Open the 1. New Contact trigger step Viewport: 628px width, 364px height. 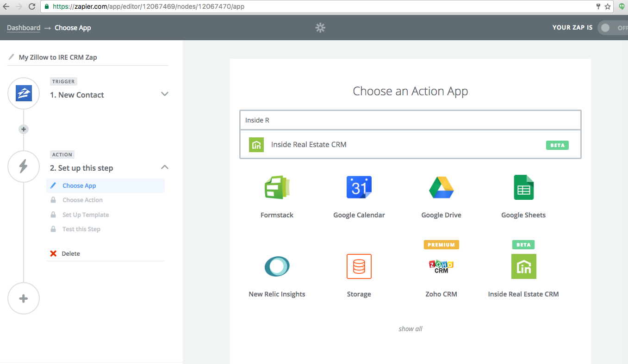click(77, 95)
